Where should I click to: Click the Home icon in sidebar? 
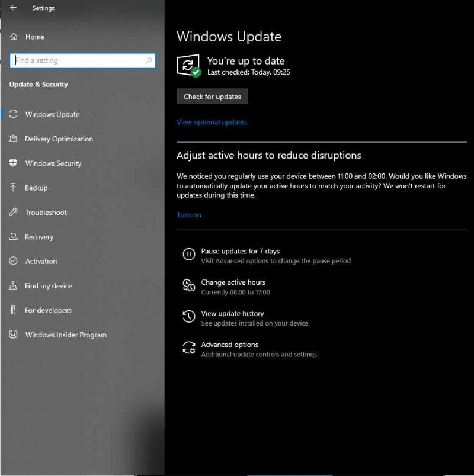[x=14, y=37]
